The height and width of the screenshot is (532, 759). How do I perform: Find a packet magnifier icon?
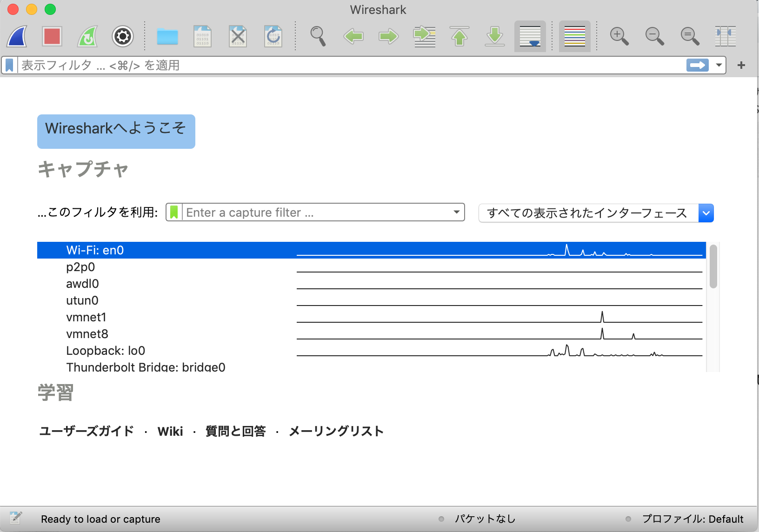tap(318, 36)
